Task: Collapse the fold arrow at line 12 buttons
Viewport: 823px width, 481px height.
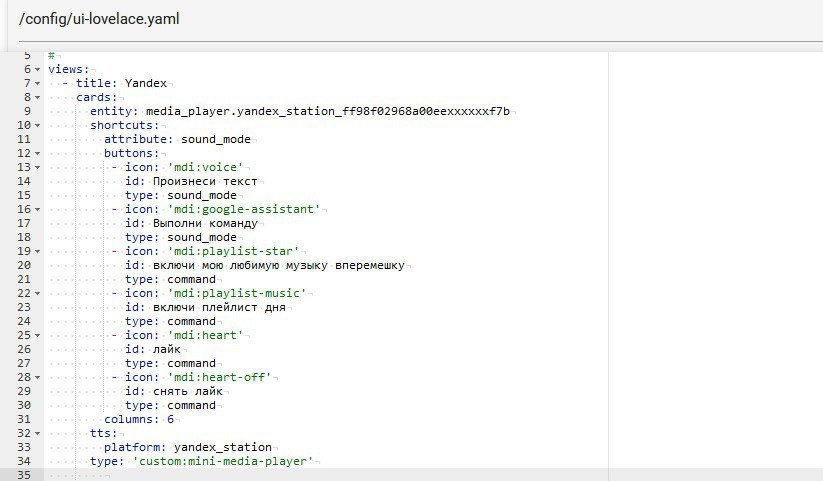Action: click(x=37, y=153)
